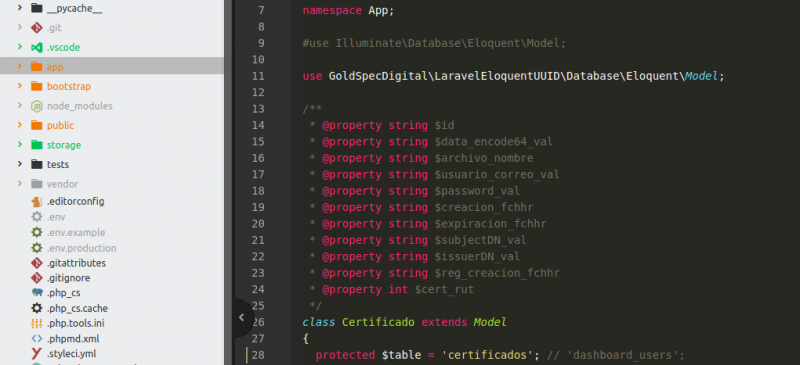Viewport: 800px width, 365px height.
Task: Click the gray vendor folder icon
Action: [x=36, y=184]
